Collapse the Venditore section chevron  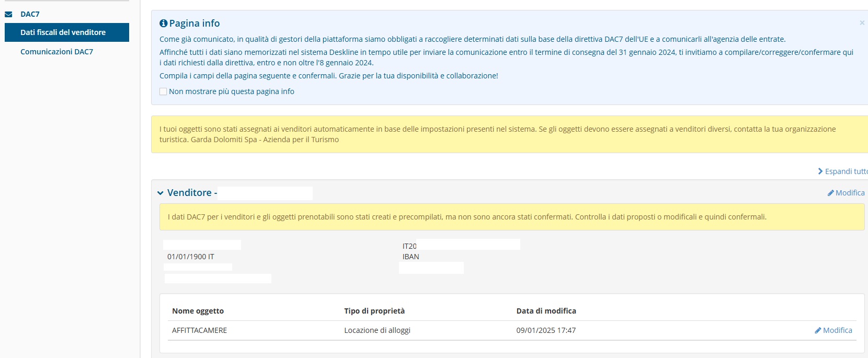pos(161,193)
